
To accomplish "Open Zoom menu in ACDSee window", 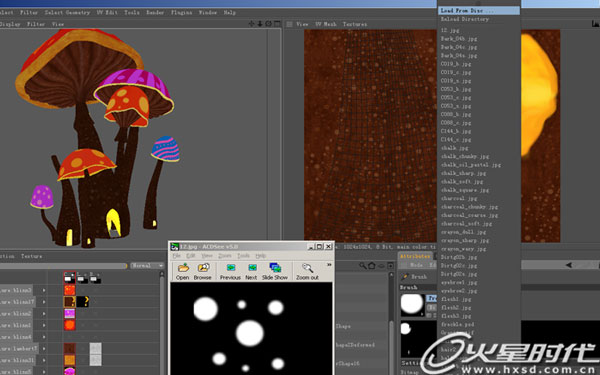I will coord(225,255).
